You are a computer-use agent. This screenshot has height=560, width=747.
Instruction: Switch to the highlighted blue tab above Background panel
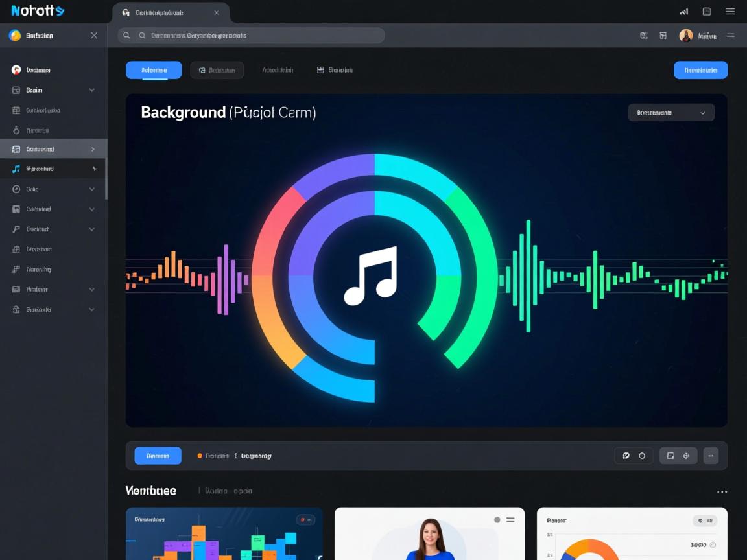pyautogui.click(x=154, y=70)
